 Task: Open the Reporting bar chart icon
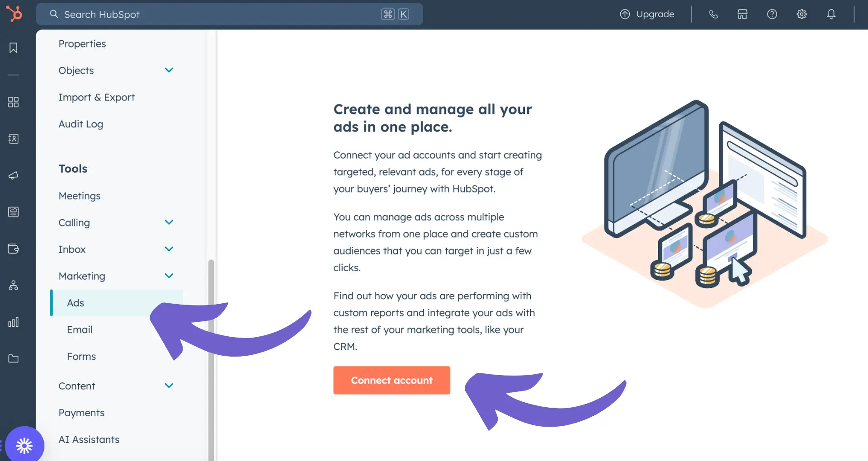point(14,322)
